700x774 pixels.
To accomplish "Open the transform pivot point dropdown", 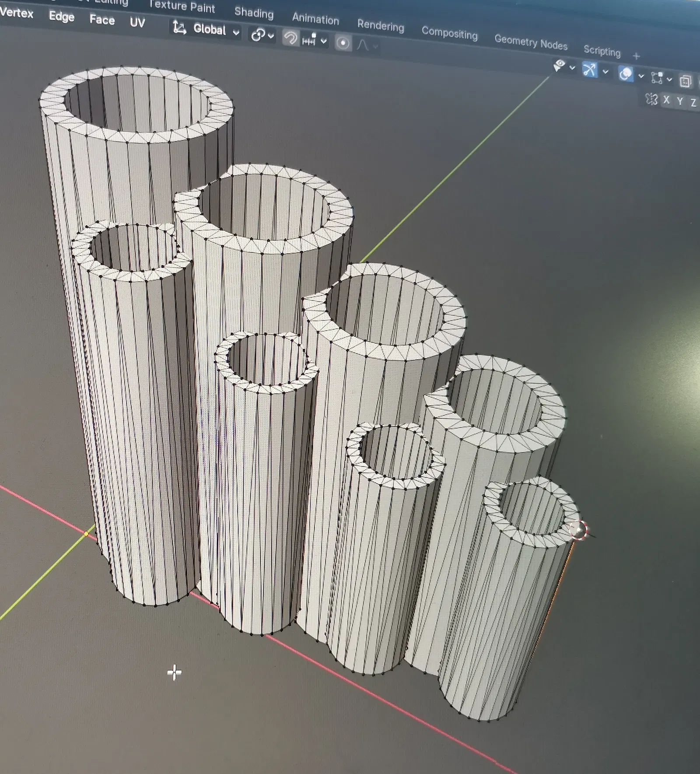I will point(262,35).
